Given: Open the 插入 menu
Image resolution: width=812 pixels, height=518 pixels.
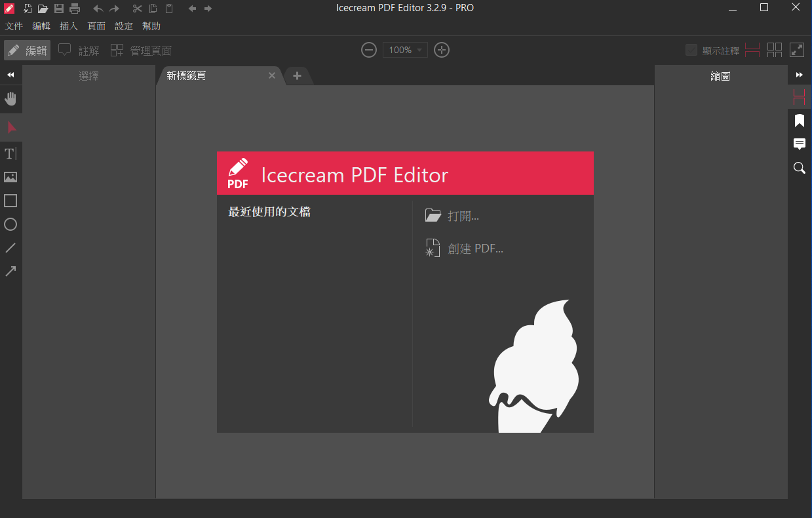Looking at the screenshot, I should 69,26.
